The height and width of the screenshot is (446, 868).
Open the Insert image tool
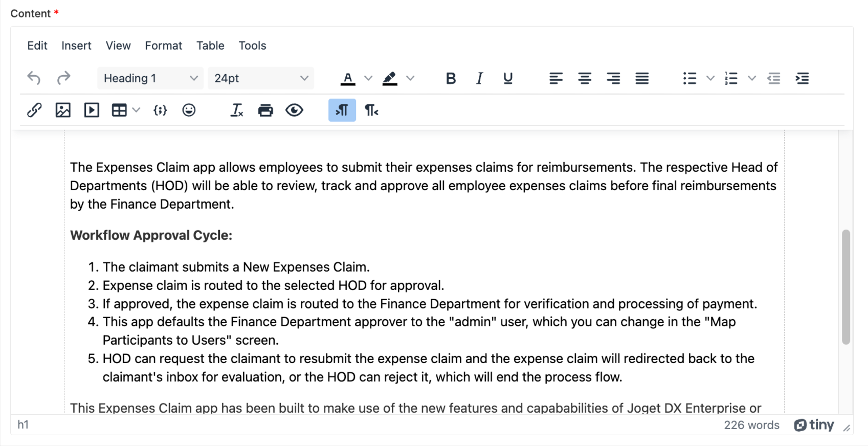pyautogui.click(x=63, y=110)
